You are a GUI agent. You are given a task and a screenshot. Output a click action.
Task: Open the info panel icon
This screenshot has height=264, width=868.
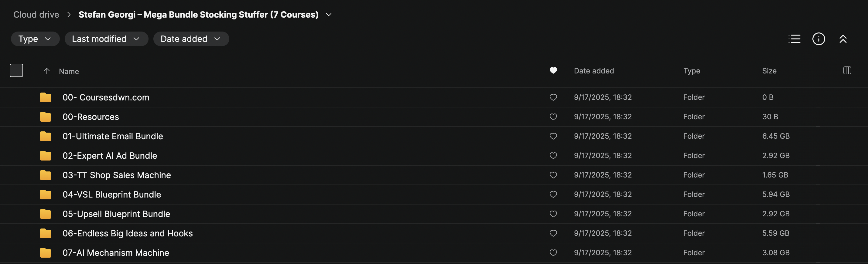pos(818,39)
